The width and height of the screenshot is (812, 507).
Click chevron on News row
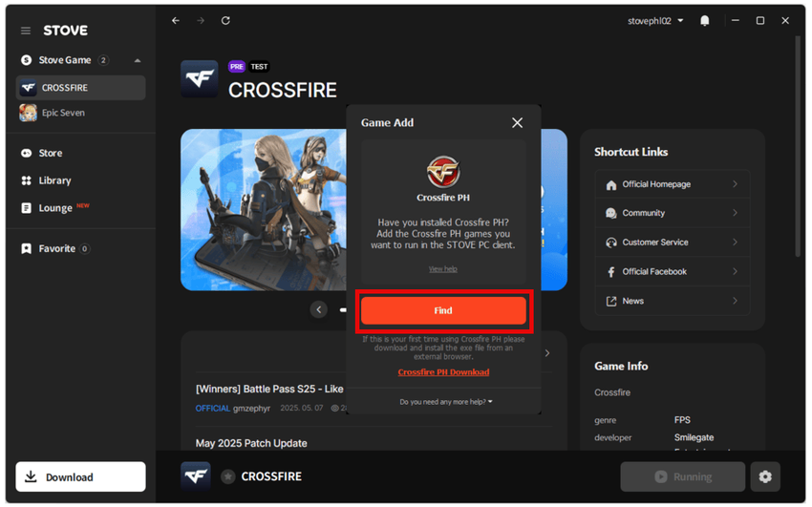click(735, 301)
